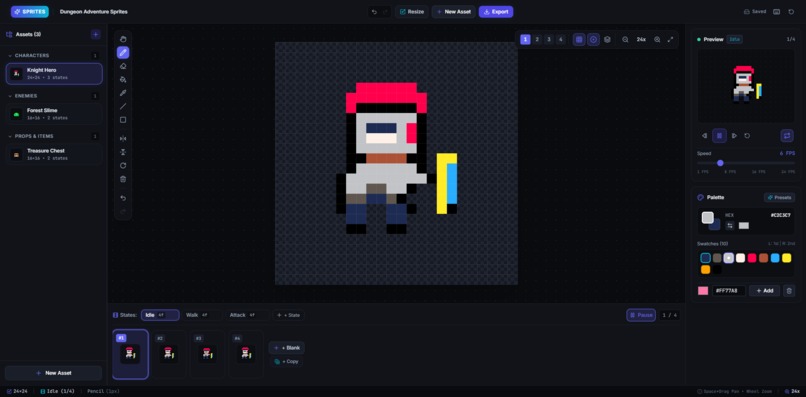
Task: Click the stacked layers icon in canvas toolbar
Action: point(607,40)
